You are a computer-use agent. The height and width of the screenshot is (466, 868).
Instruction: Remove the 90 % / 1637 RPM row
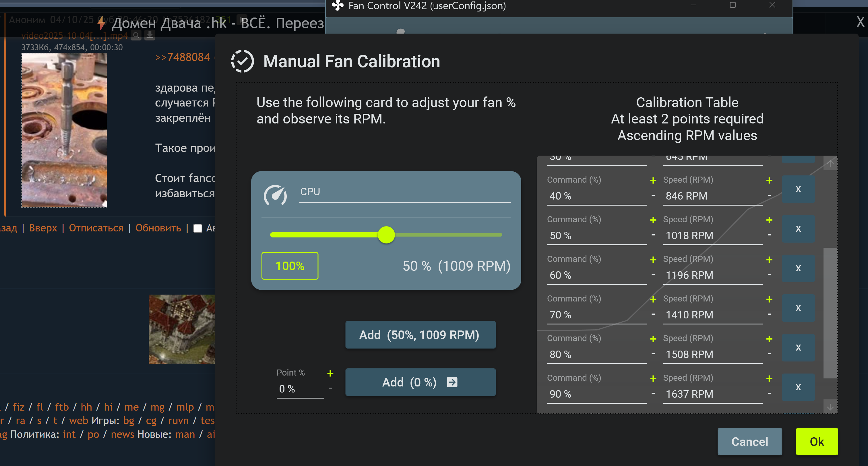click(798, 387)
